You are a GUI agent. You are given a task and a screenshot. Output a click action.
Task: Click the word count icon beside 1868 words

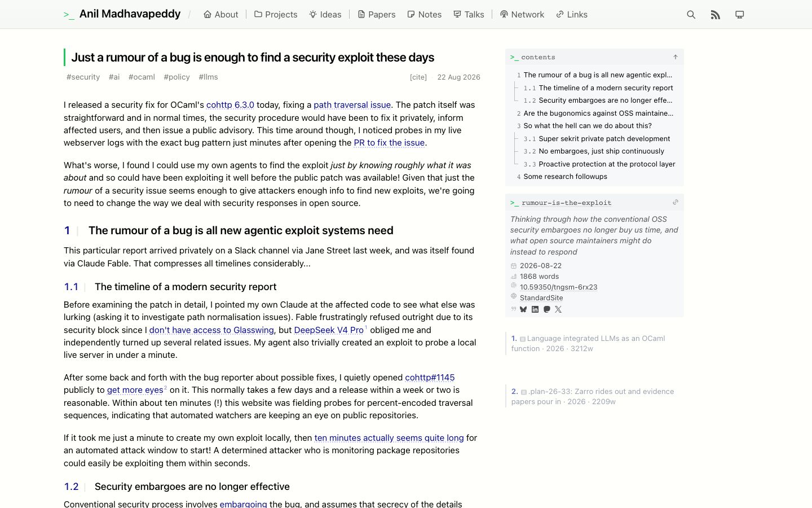click(x=514, y=276)
